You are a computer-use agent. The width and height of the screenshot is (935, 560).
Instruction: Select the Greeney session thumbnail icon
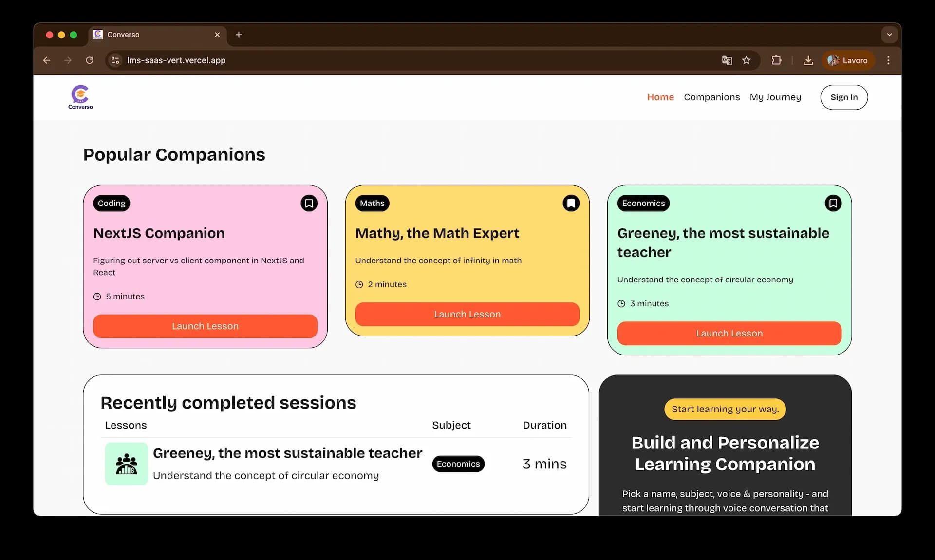(x=126, y=464)
